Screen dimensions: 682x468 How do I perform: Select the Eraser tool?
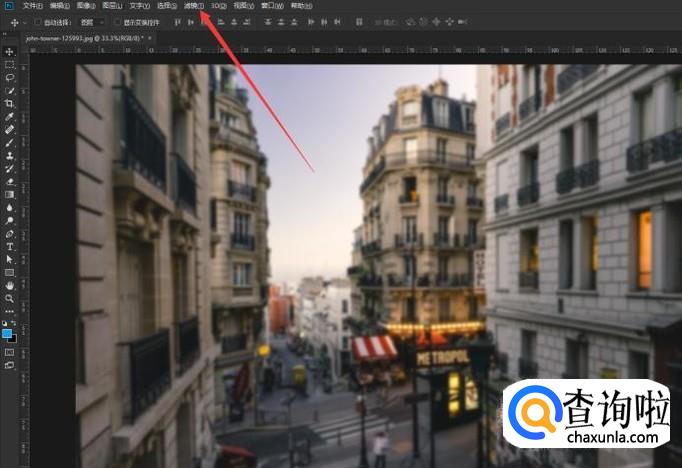(x=9, y=182)
